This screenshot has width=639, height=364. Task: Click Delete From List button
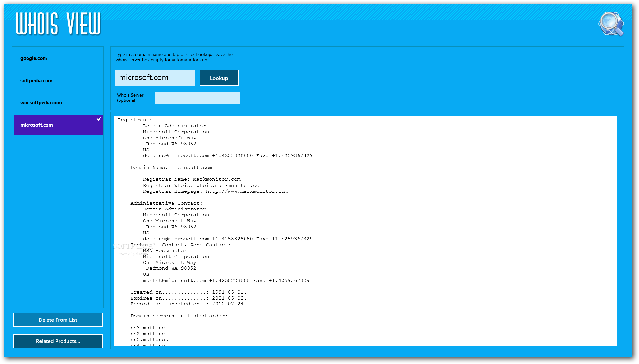[58, 320]
